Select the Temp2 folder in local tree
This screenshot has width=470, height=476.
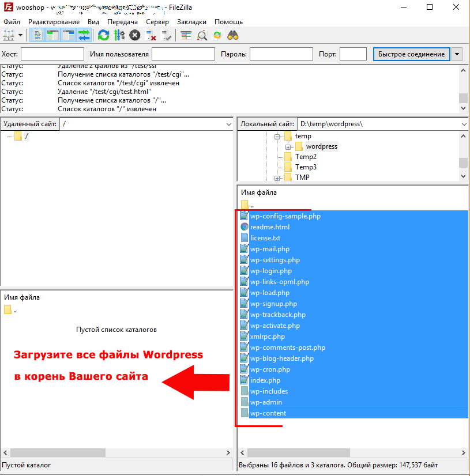[306, 157]
